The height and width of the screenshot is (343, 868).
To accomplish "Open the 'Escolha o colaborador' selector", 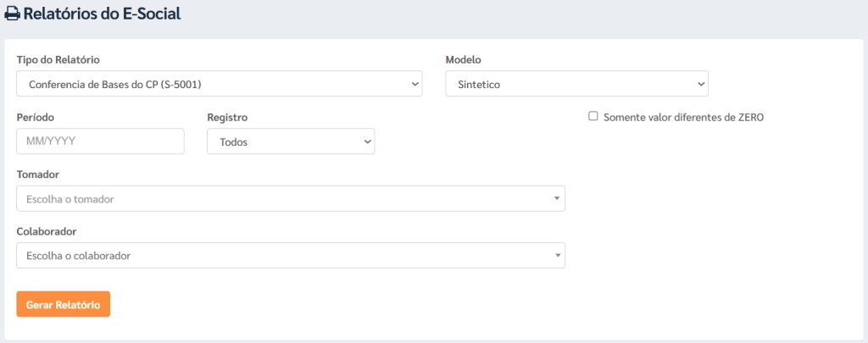I will 291,255.
